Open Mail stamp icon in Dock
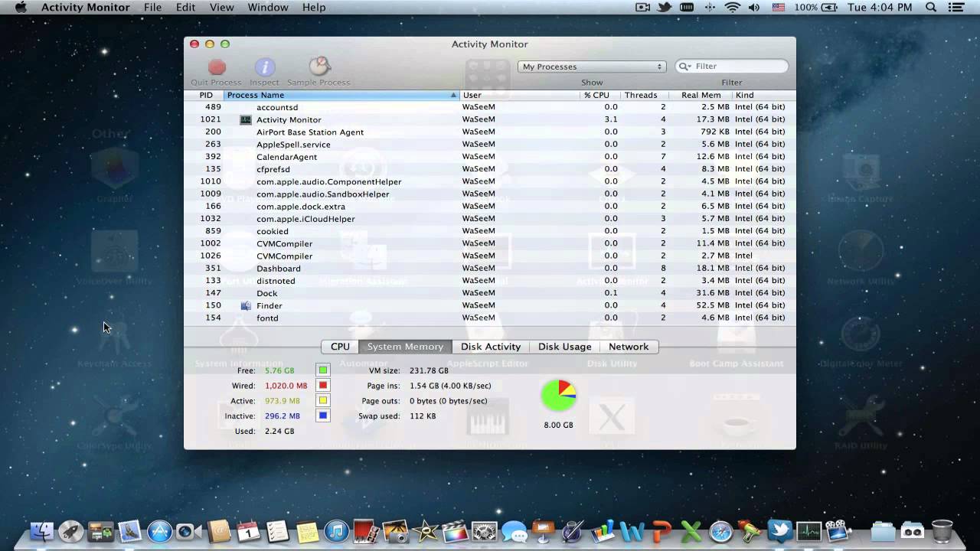This screenshot has height=551, width=980. 130,531
